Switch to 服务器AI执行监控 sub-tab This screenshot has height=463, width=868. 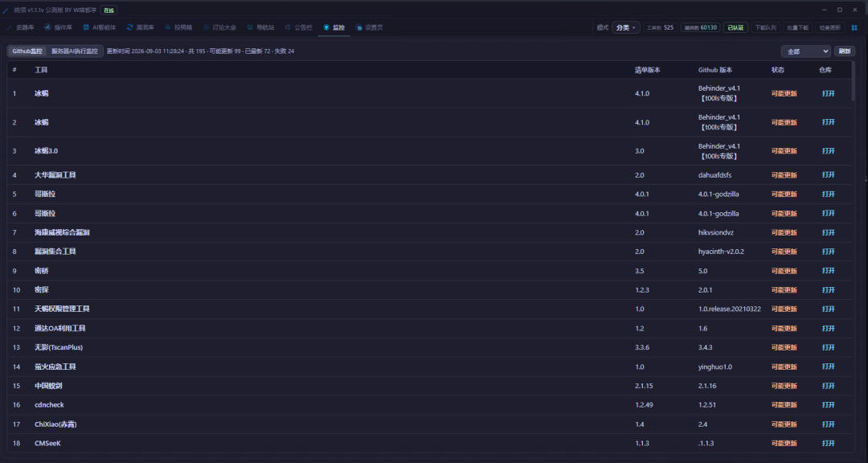(x=75, y=51)
